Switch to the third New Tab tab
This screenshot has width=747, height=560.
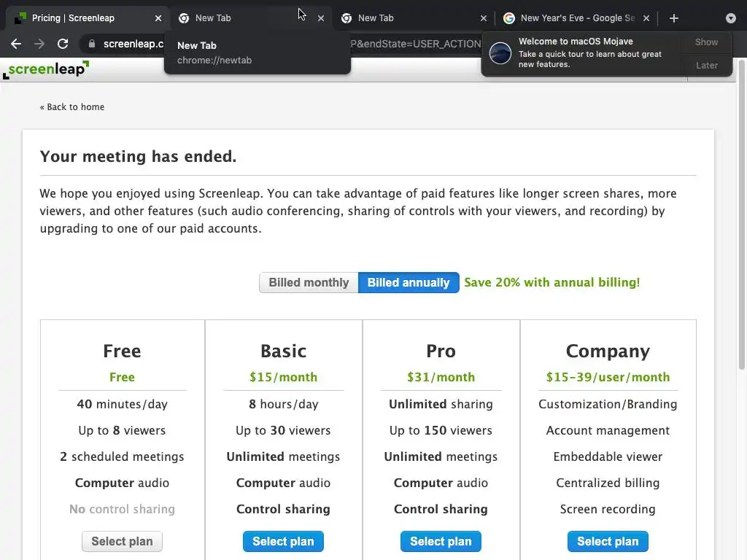(x=409, y=18)
